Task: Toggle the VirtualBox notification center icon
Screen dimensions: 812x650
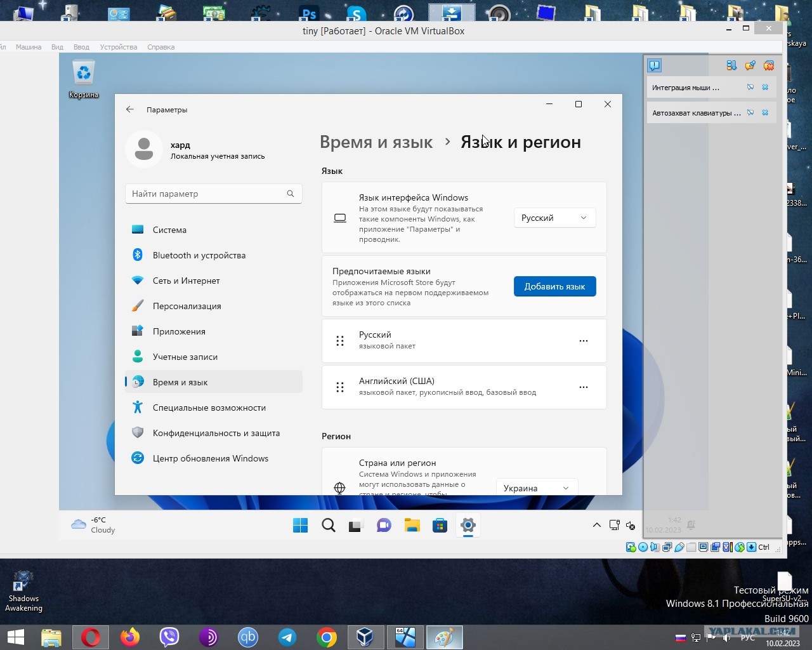Action: click(x=655, y=65)
